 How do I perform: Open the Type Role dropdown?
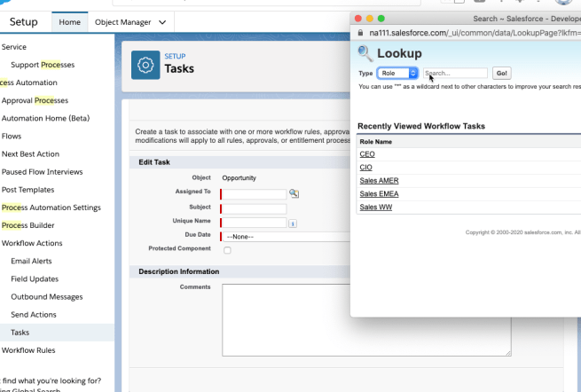point(396,74)
